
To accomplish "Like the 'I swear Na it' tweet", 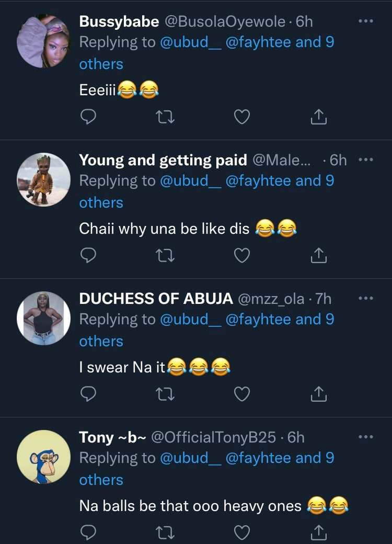I will pyautogui.click(x=241, y=394).
